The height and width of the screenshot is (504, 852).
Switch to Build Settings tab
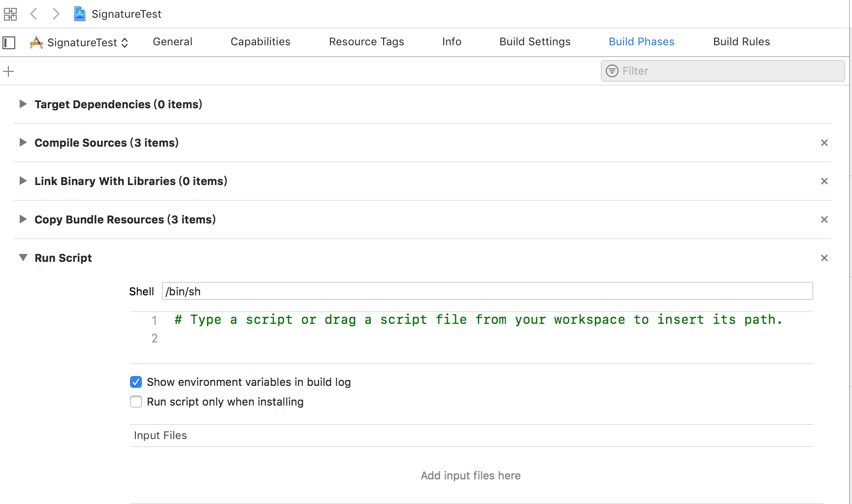[535, 42]
